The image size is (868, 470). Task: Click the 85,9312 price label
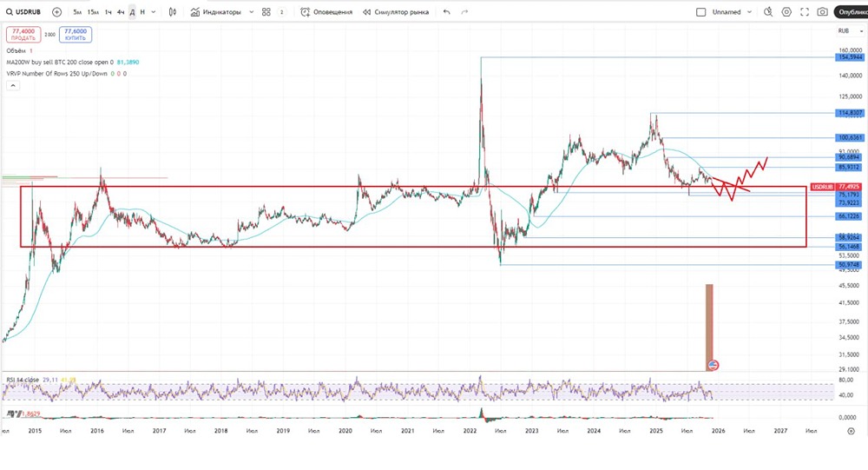tap(850, 167)
